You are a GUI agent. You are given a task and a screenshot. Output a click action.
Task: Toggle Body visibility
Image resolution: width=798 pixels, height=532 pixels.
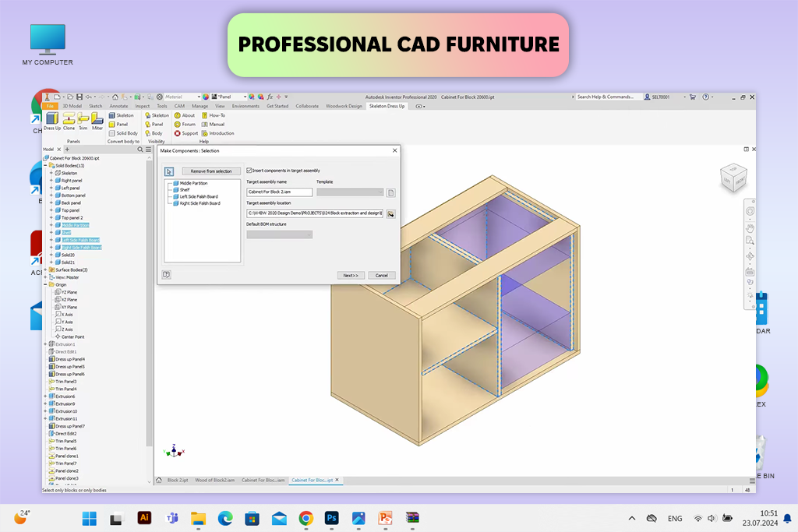pyautogui.click(x=154, y=133)
